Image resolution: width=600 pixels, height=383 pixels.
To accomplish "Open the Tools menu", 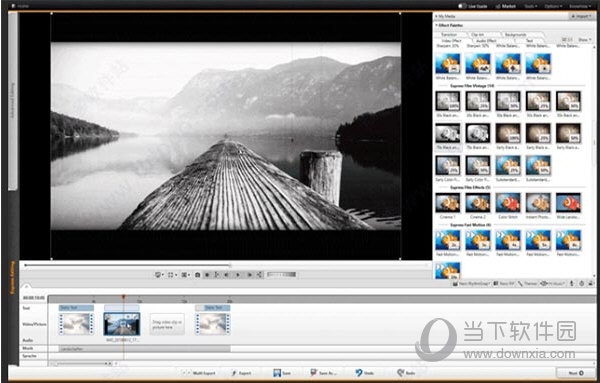I will (x=531, y=6).
